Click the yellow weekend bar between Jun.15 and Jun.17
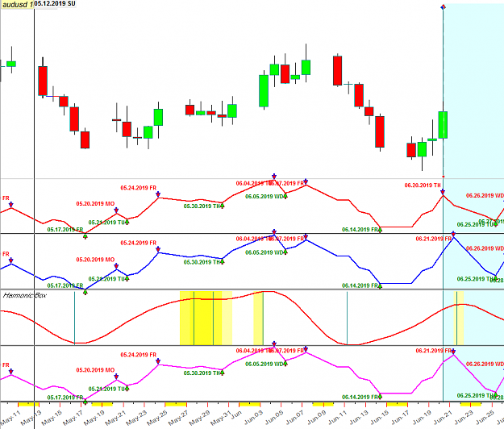 point(397,404)
